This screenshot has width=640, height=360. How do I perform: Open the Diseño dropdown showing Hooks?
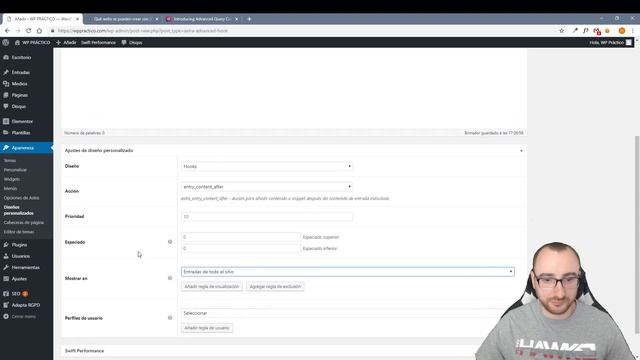tap(267, 167)
